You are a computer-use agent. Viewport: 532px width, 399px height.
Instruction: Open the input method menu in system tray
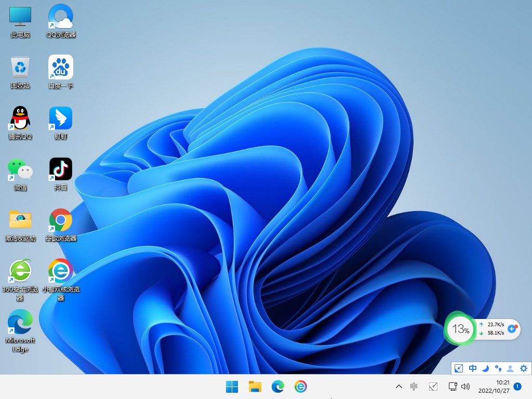click(x=414, y=387)
